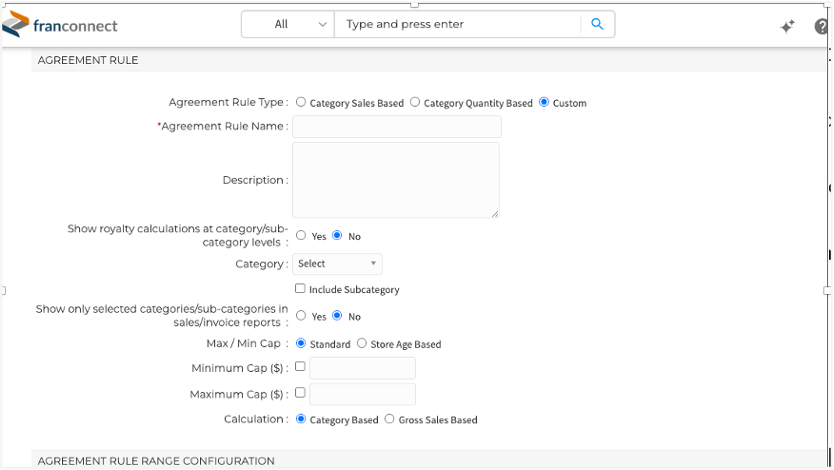Open the help question mark icon
This screenshot has width=834, height=470.
(822, 26)
